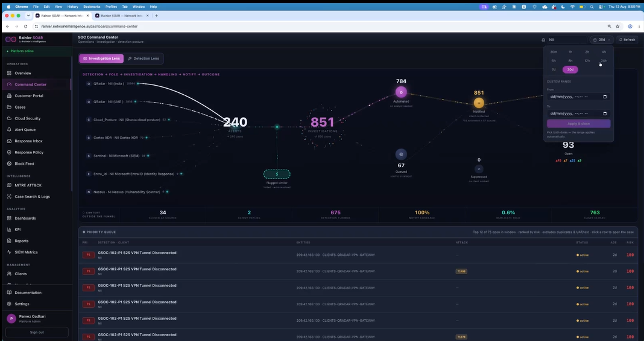Open calendar picker in the From field
Image resolution: width=644 pixels, height=341 pixels.
point(605,97)
